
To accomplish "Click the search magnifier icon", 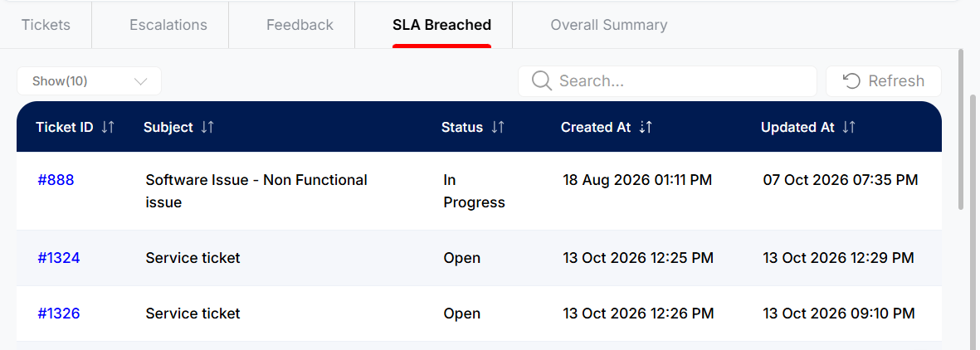I will pyautogui.click(x=541, y=80).
